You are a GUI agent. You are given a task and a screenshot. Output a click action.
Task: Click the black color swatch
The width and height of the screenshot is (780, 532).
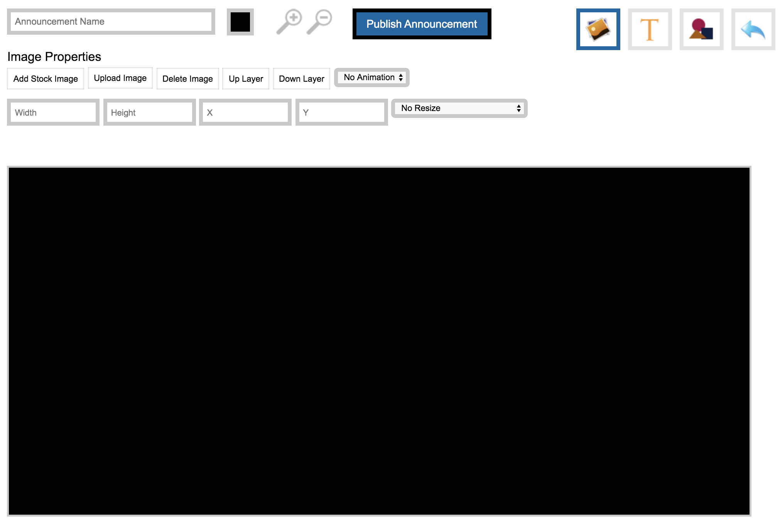point(240,22)
